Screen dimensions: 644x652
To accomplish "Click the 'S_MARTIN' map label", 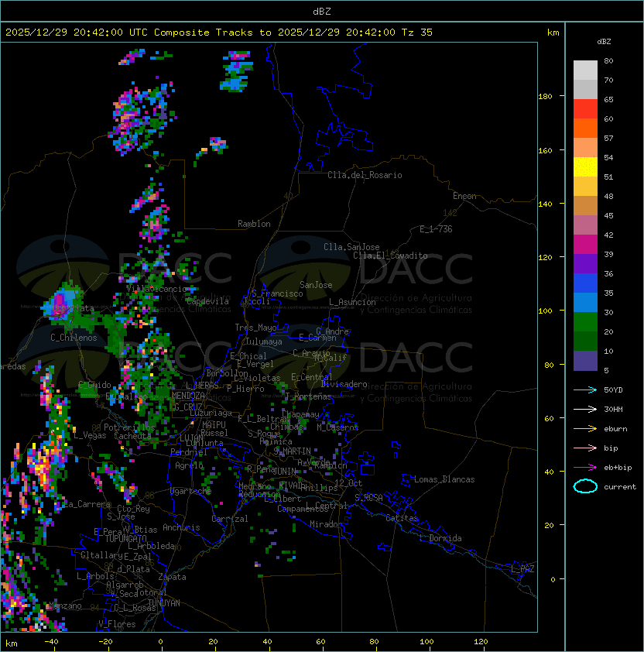I will [x=293, y=451].
